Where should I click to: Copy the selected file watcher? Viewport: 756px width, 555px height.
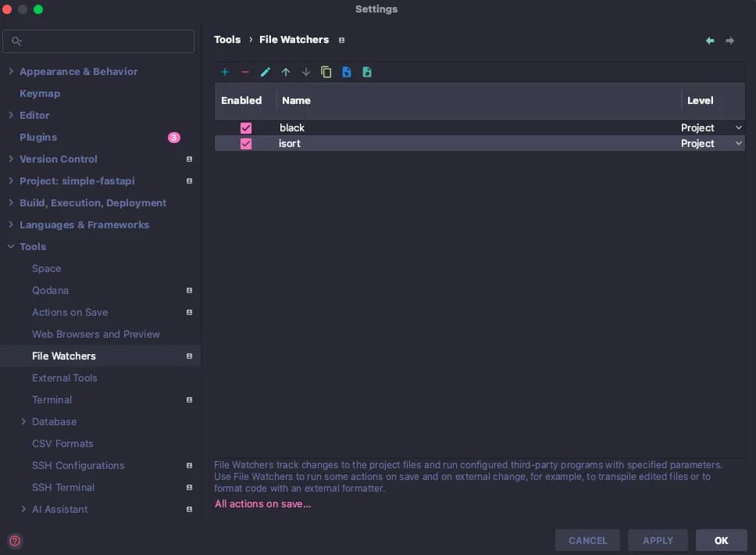coord(326,73)
